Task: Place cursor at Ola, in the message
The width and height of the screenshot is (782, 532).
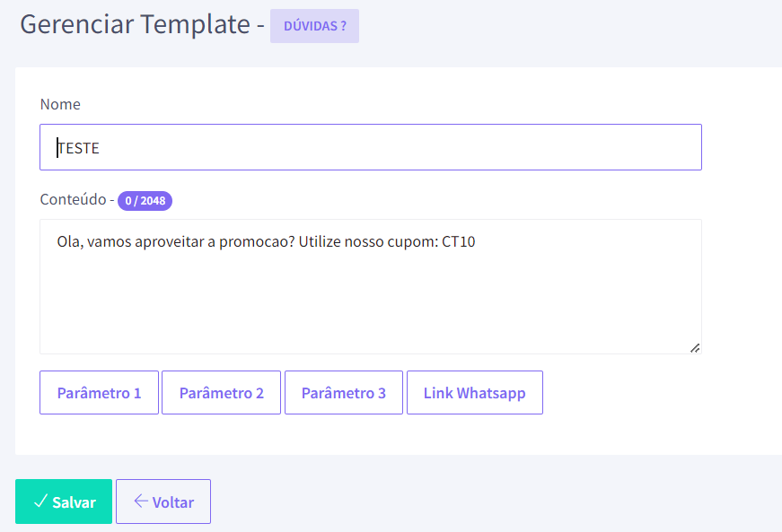Action: coord(70,242)
